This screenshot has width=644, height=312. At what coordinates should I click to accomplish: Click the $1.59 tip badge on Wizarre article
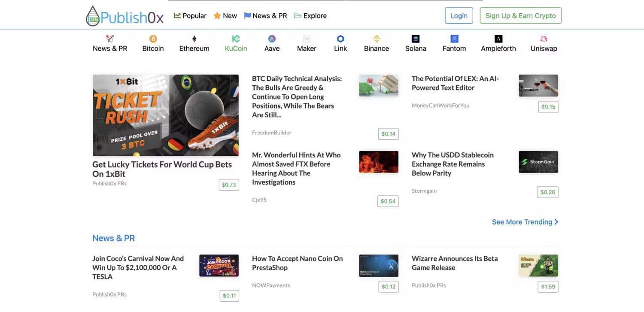point(548,286)
